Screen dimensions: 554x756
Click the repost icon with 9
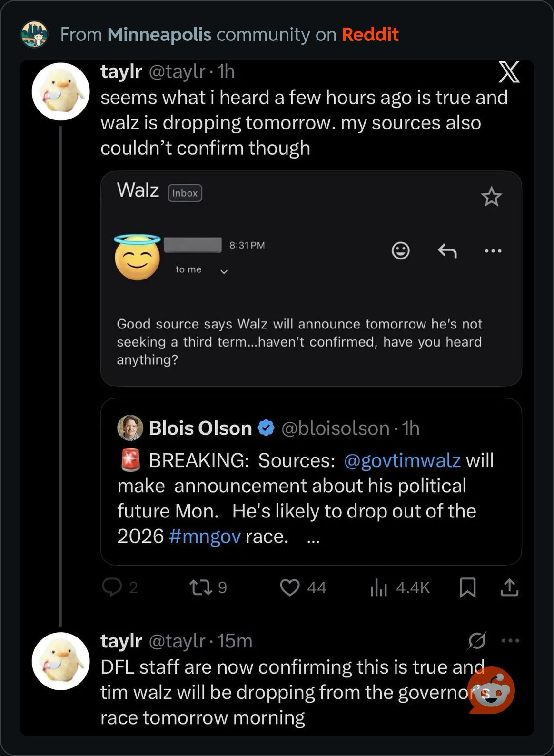tap(201, 587)
